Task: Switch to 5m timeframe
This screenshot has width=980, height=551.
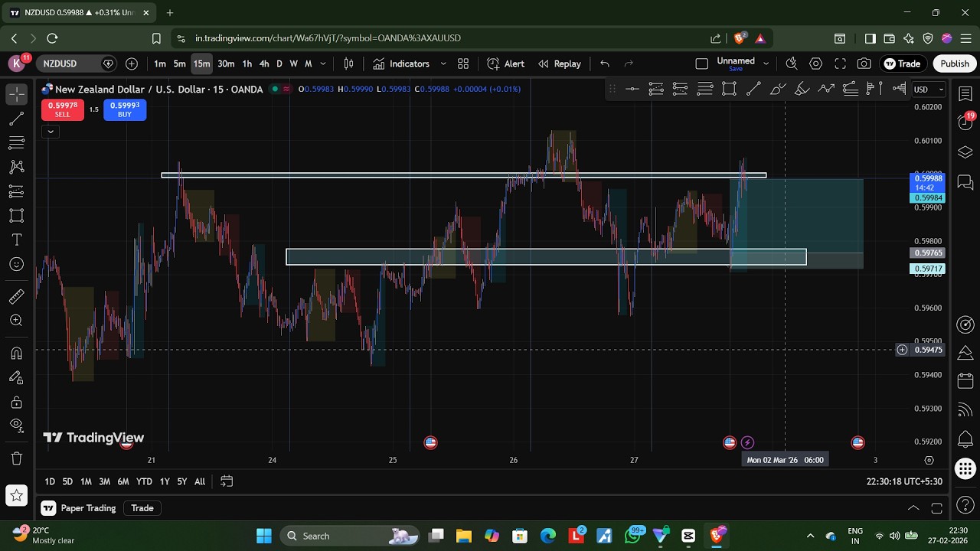Action: coord(179,64)
